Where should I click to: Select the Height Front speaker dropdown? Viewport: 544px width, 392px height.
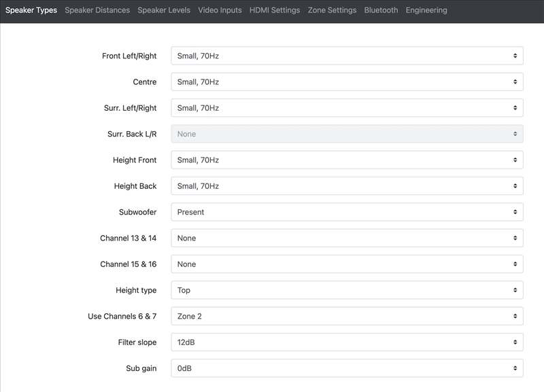point(347,160)
